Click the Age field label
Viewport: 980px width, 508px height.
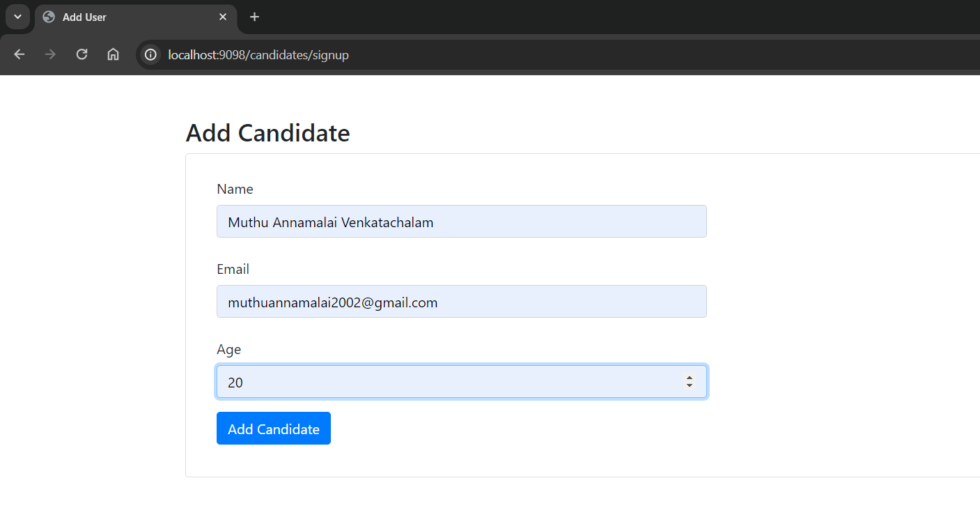(228, 350)
